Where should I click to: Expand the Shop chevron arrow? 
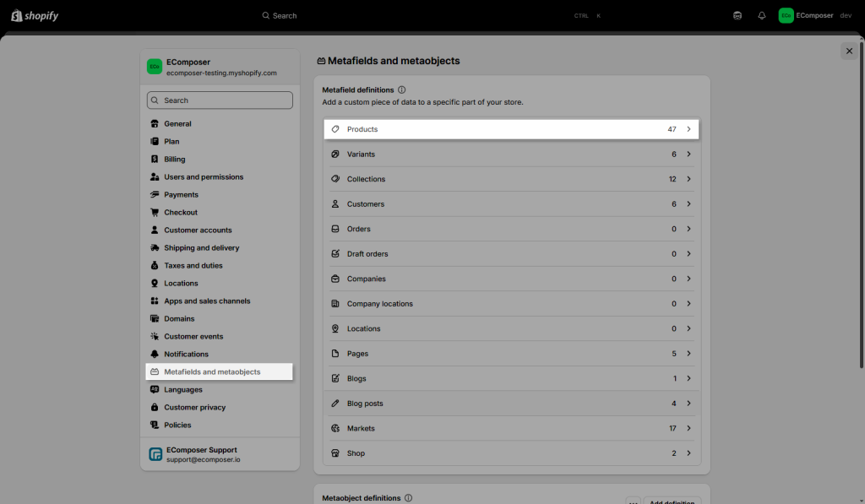tap(688, 453)
